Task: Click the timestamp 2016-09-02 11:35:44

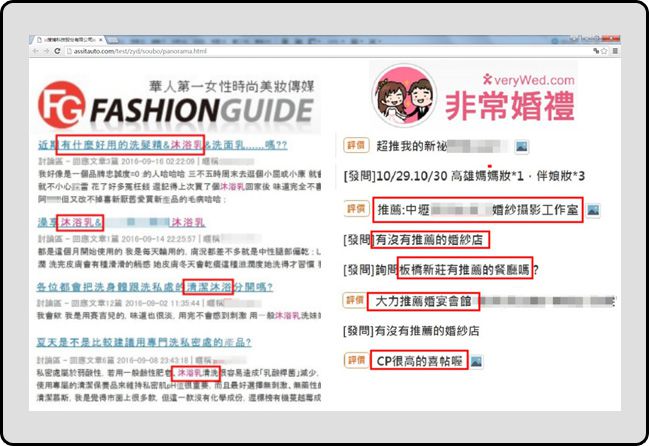Action: (x=162, y=303)
